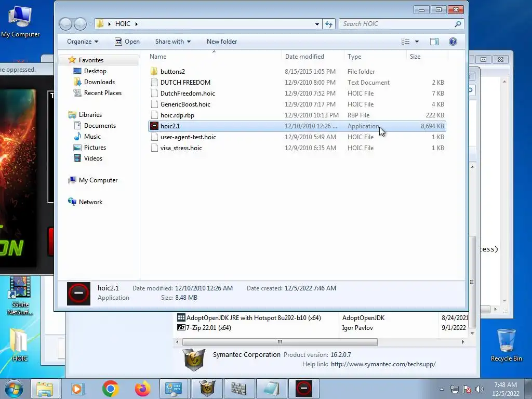The image size is (532, 399).
Task: Select the user-agent-test.hoic file
Action: pos(297,137)
